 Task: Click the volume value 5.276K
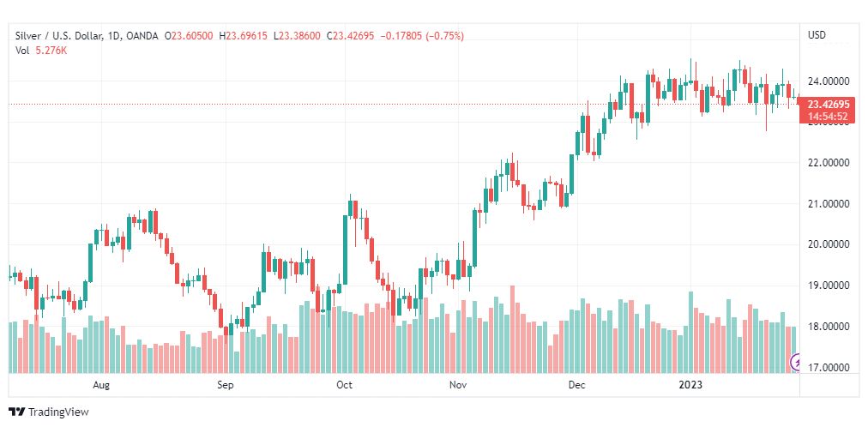coord(49,50)
